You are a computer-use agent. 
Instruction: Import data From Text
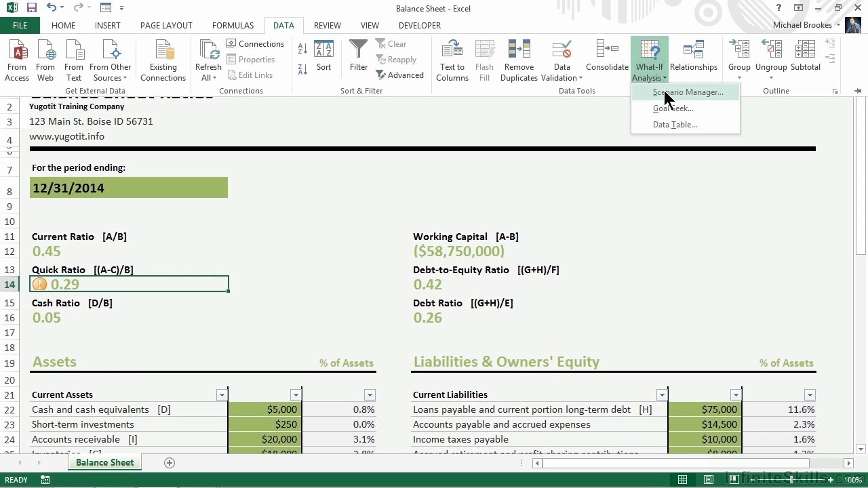pyautogui.click(x=74, y=61)
